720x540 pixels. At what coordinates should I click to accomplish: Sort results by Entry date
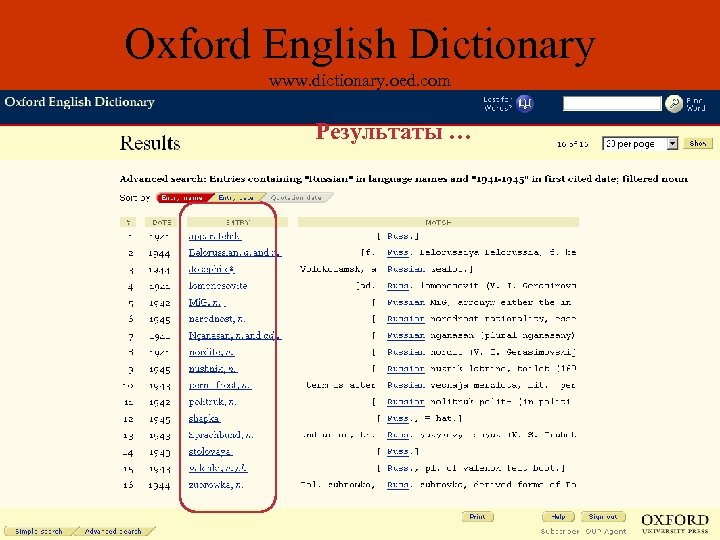(236, 197)
